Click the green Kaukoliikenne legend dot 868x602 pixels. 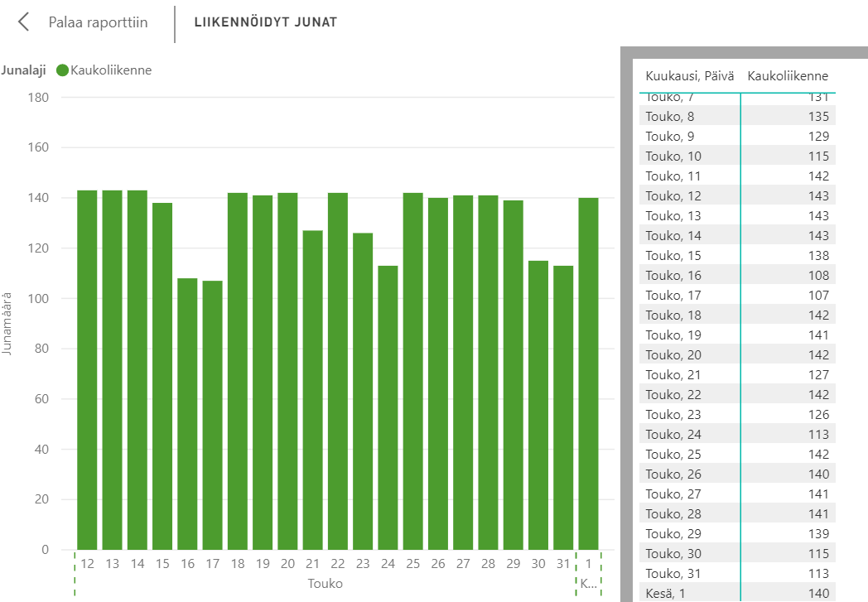click(x=62, y=70)
